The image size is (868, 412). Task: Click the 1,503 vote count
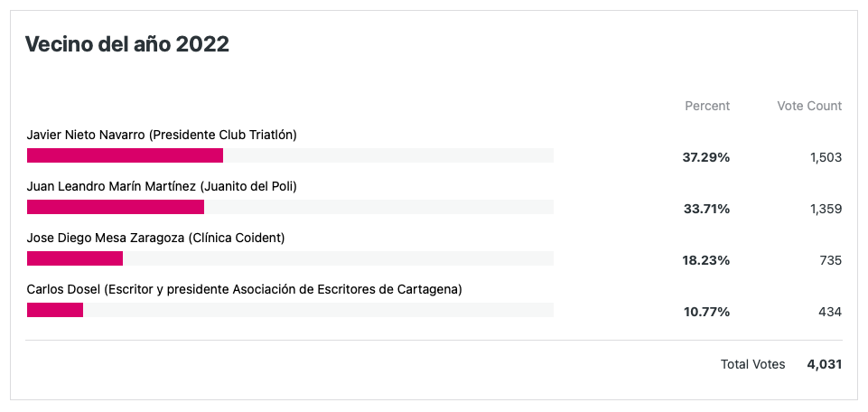(x=826, y=158)
